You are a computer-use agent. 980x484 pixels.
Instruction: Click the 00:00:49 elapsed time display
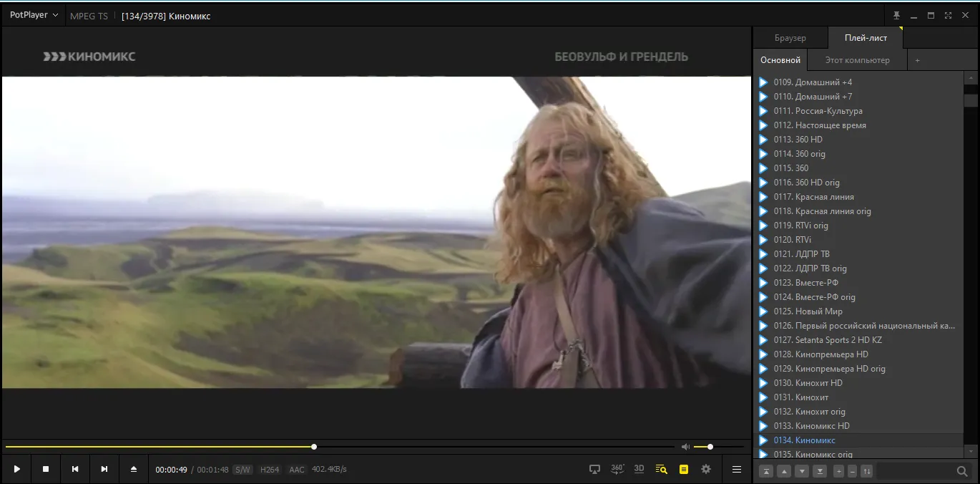pos(171,470)
